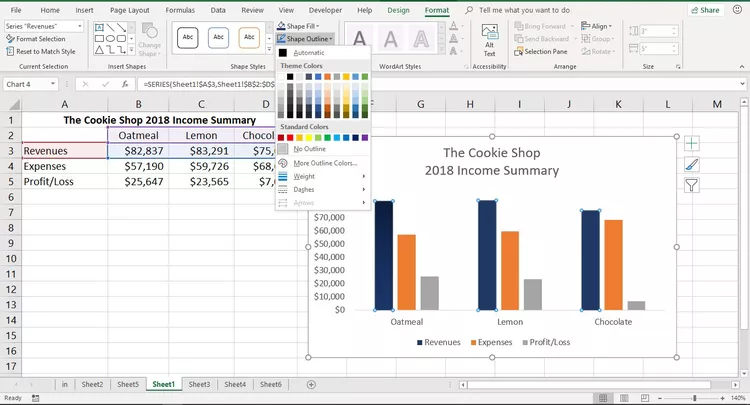
Task: Adjust the zoom slider handle
Action: [x=694, y=398]
